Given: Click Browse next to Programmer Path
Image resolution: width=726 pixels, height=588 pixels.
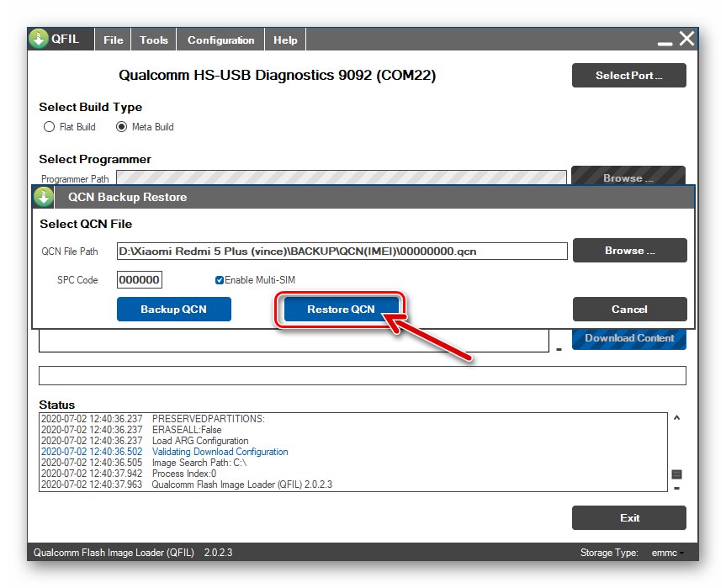Looking at the screenshot, I should pos(628,176).
